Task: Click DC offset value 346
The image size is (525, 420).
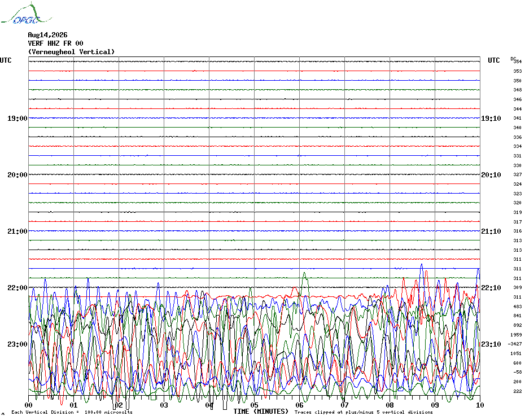Action: click(x=518, y=99)
